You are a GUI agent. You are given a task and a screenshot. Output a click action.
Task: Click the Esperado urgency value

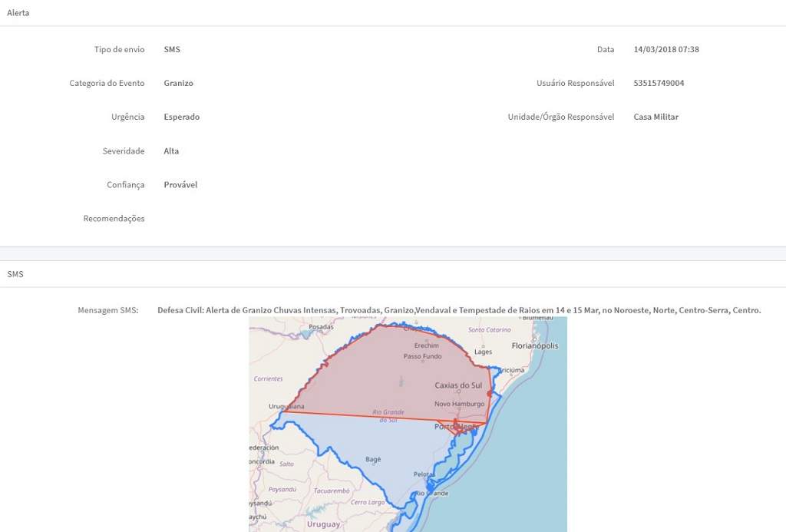[x=181, y=117]
